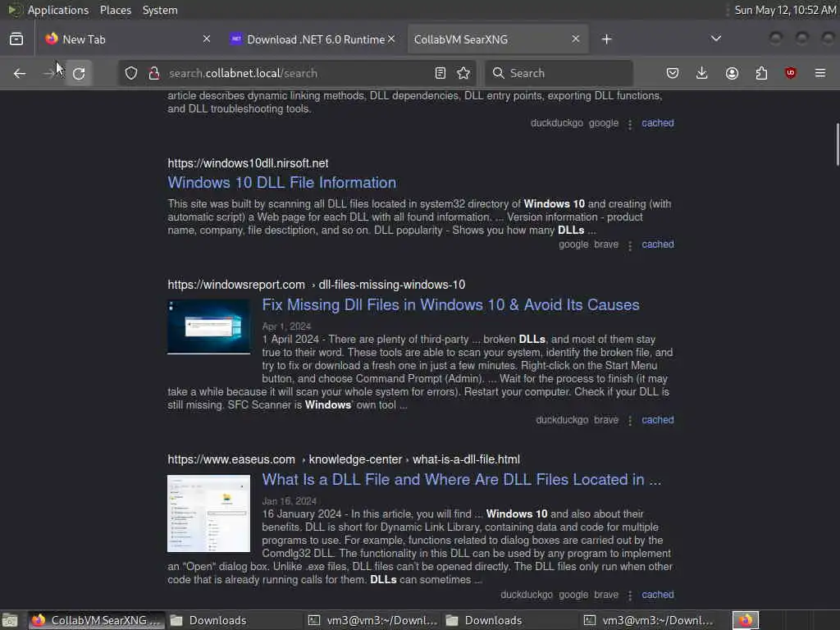Viewport: 840px width, 630px height.
Task: Open What Is a DLL File result
Action: 461,479
